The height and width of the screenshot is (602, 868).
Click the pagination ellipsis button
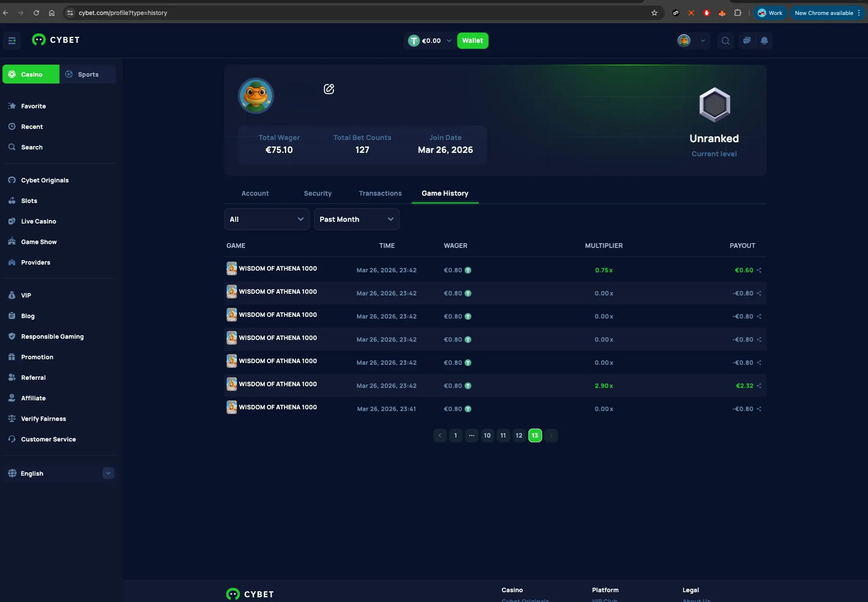coord(471,435)
